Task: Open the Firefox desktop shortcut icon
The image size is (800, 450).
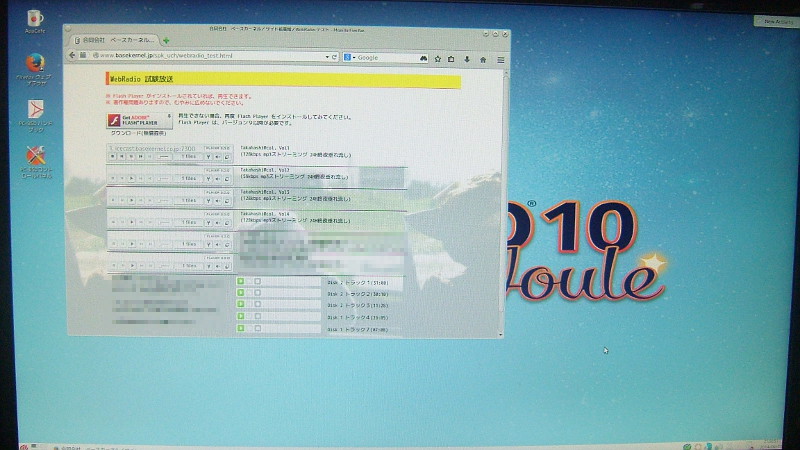Action: point(37,62)
